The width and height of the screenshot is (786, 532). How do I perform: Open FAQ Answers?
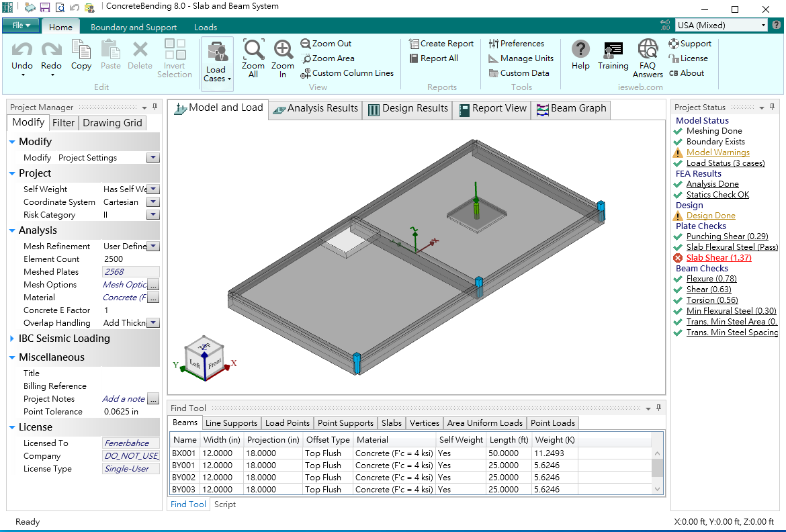point(648,50)
